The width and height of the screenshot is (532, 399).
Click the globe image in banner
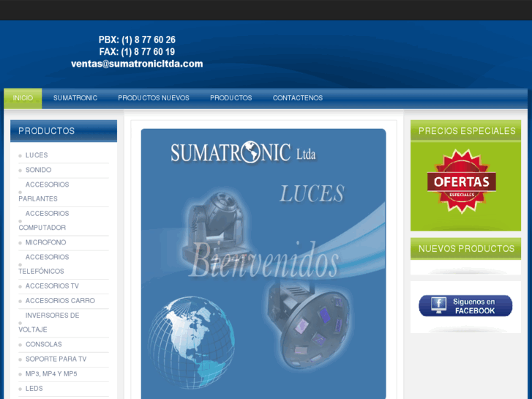coord(191,343)
